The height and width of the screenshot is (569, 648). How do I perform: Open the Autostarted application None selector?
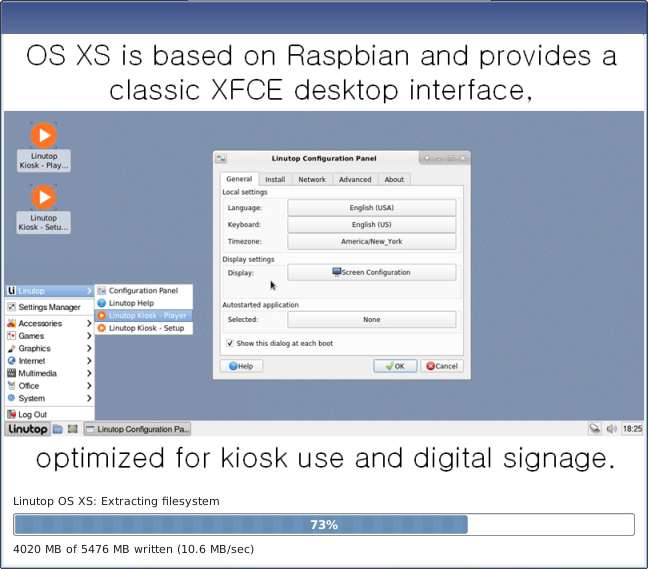pyautogui.click(x=372, y=319)
